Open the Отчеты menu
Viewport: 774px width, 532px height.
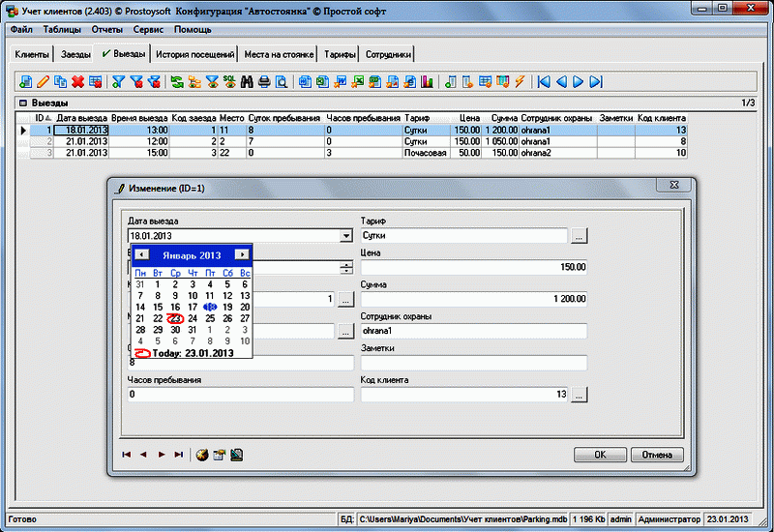pos(107,30)
